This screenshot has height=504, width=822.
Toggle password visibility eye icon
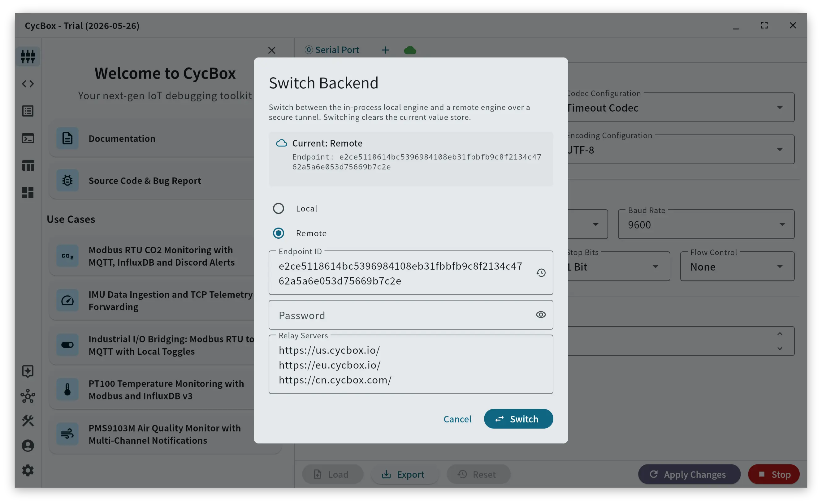541,315
